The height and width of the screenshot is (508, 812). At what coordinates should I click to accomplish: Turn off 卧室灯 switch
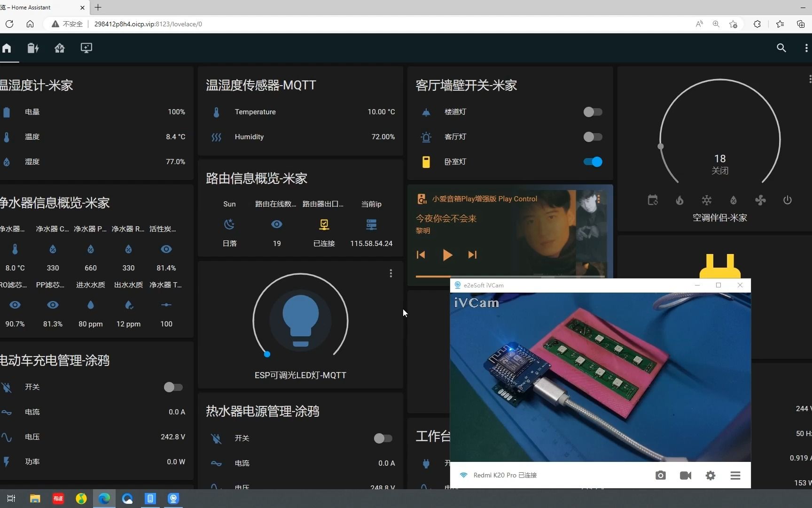(593, 162)
